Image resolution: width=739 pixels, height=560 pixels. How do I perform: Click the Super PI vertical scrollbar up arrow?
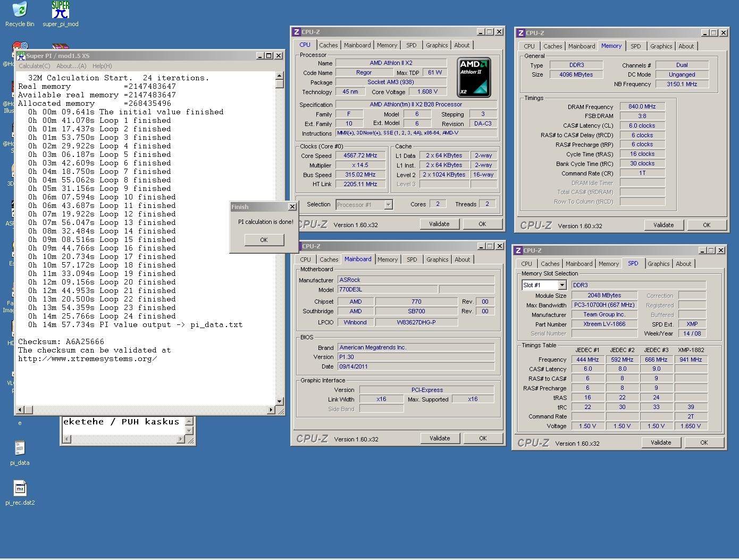tap(280, 76)
